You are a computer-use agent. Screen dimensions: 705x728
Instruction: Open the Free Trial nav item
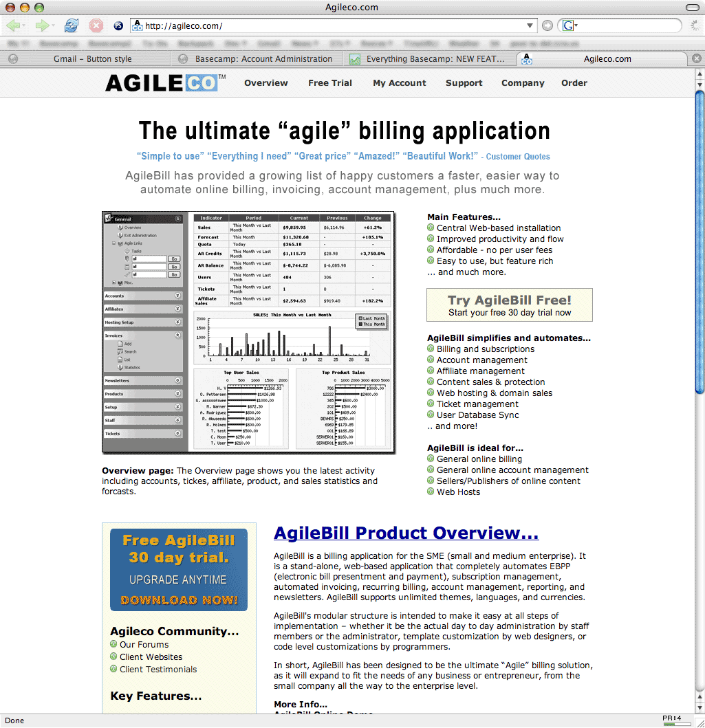click(330, 82)
